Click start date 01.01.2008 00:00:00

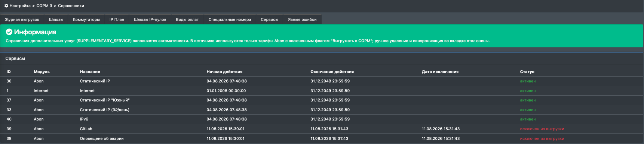(x=226, y=91)
